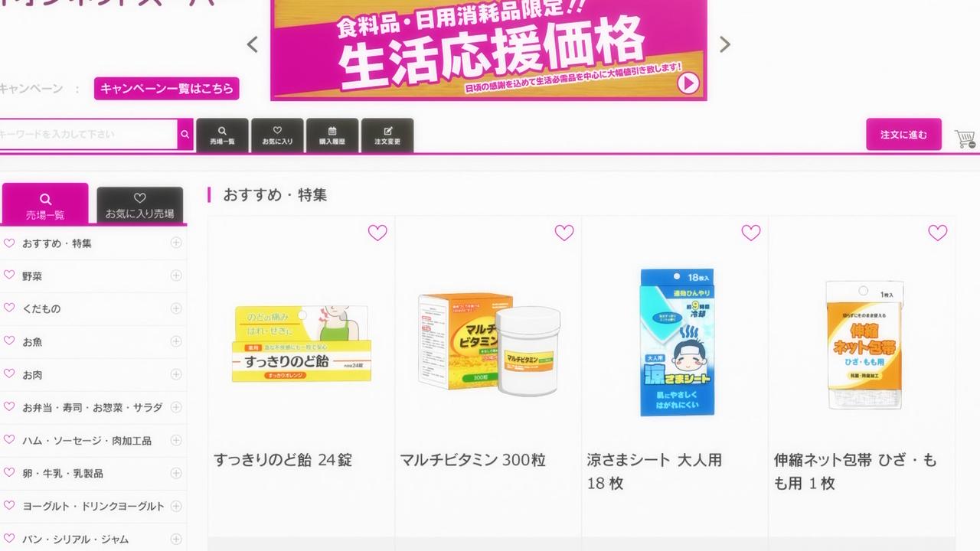Toggle favorite heart for 野菜 category

[x=9, y=275]
